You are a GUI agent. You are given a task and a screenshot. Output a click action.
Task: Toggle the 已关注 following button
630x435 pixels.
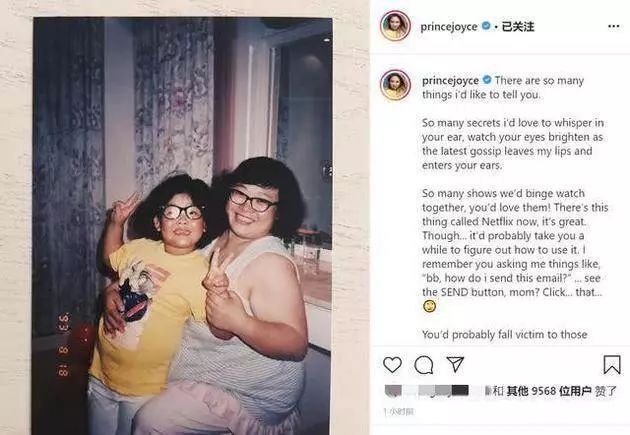click(518, 27)
